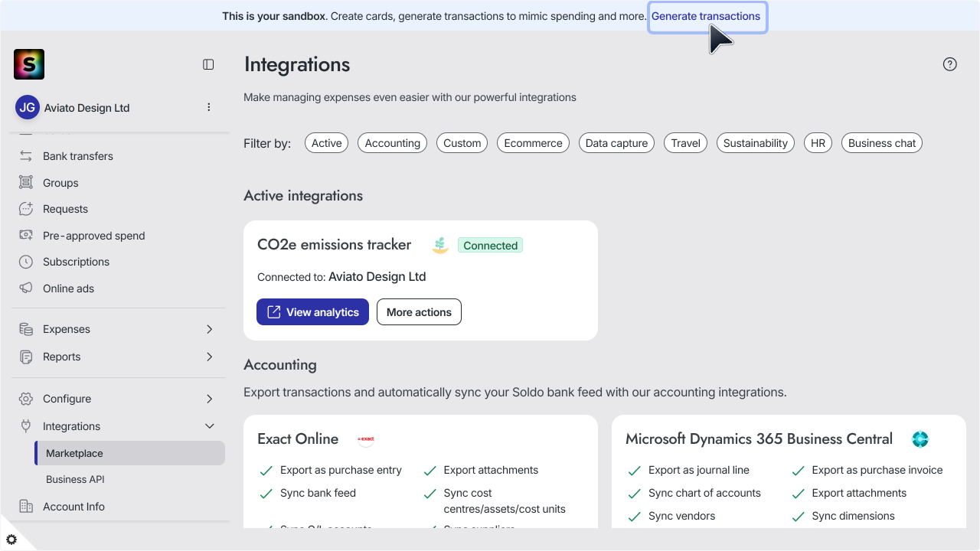Click the Soldo rainbow S logo
The image size is (980, 551).
[29, 64]
